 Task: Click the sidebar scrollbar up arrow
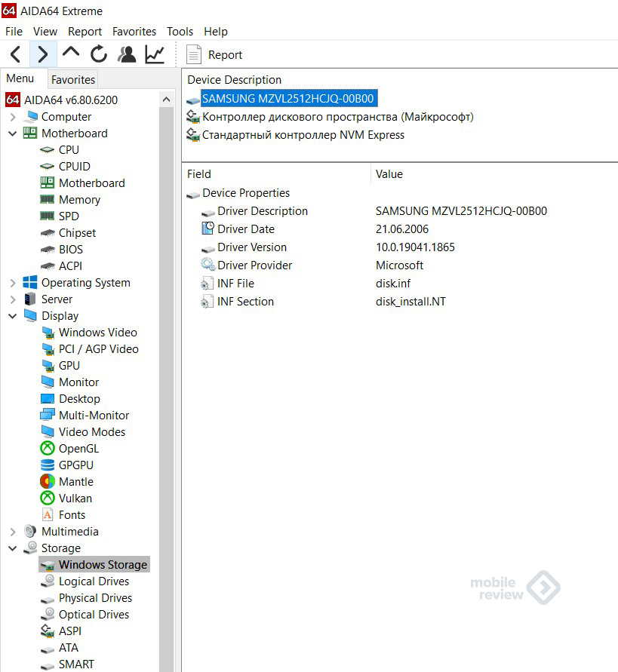[167, 100]
